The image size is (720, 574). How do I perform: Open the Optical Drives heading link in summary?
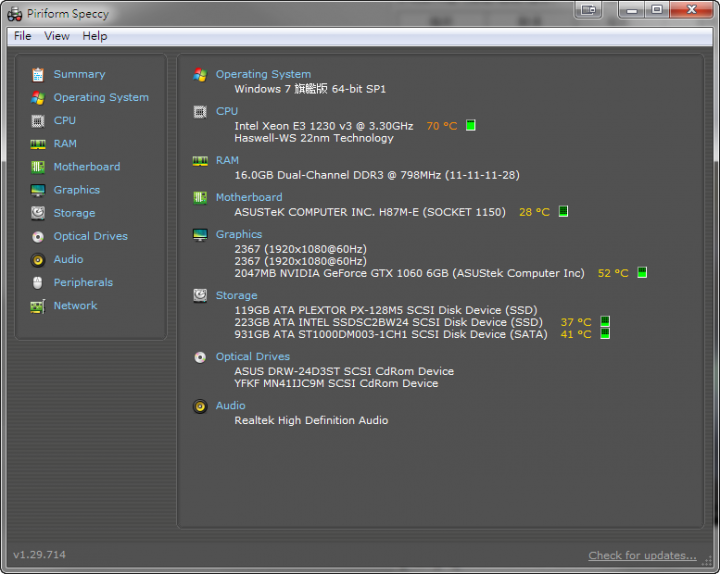[253, 357]
